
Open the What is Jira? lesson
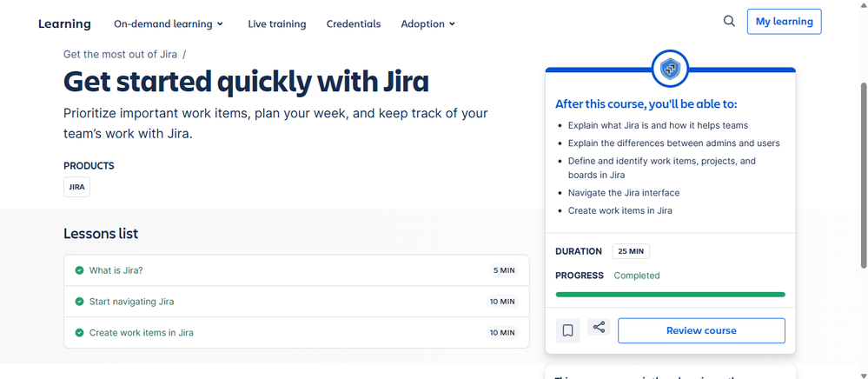pos(116,270)
